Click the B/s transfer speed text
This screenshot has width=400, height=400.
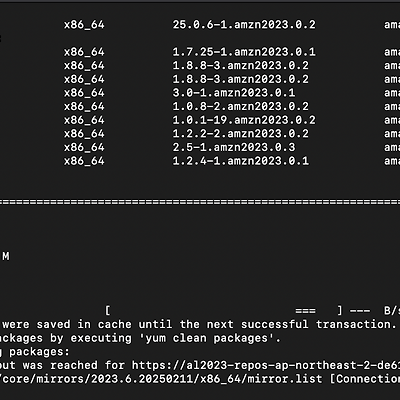[x=392, y=311]
